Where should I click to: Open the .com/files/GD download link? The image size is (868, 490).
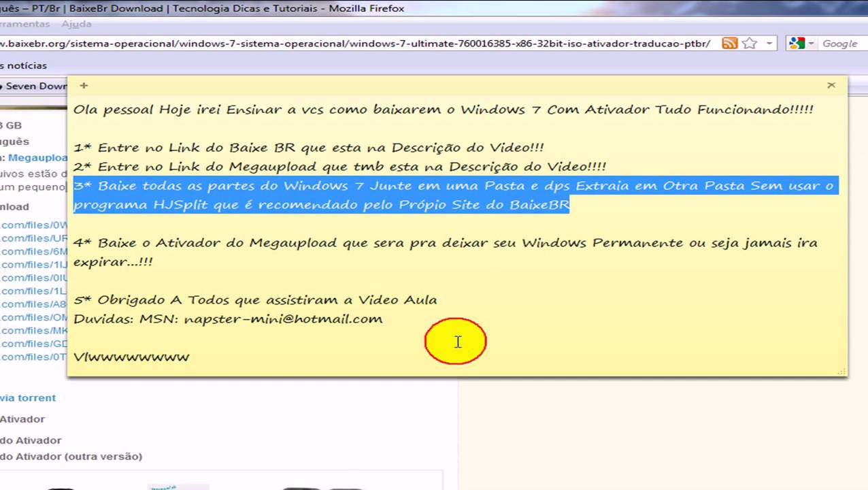(34, 344)
